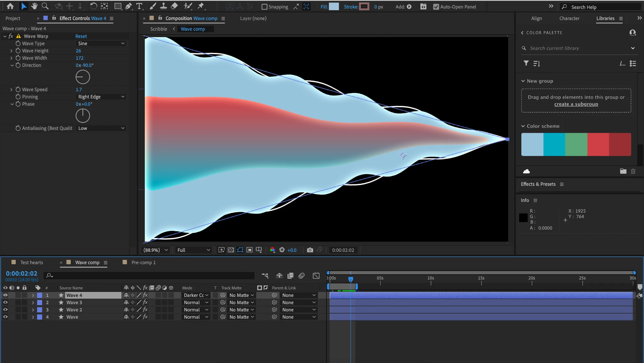Hide the Wave 3 layer
Viewport: 644px width, 363px height.
(5, 303)
